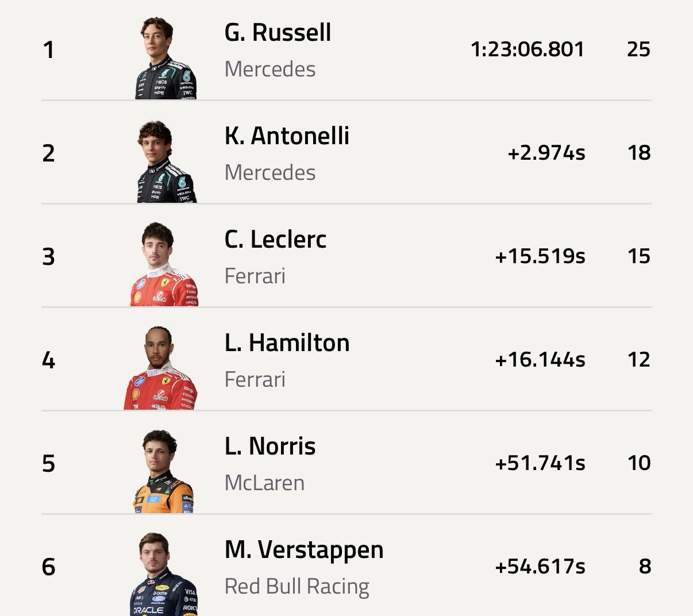Click the +54.617s gap in sixth row
Image resolution: width=693 pixels, height=616 pixels.
point(540,567)
